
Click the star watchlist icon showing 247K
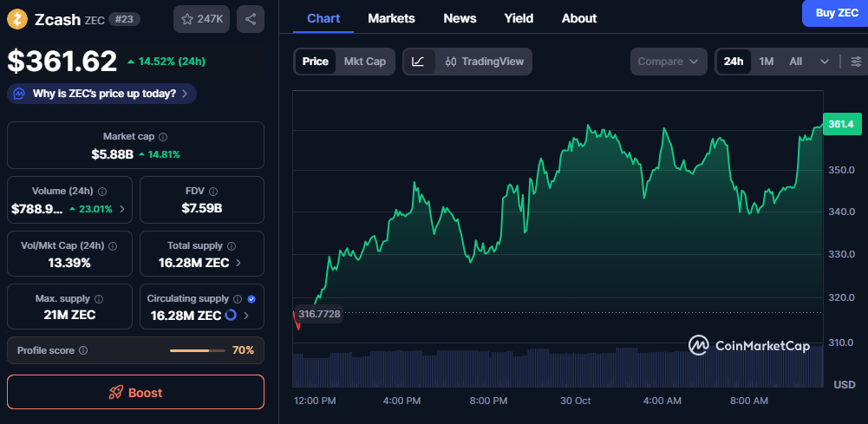(x=201, y=19)
